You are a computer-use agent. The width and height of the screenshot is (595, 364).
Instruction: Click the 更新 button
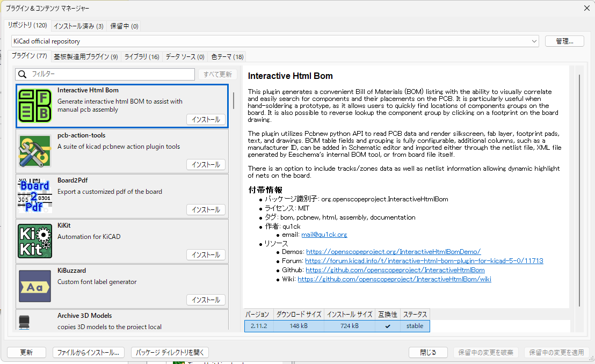[26, 353]
